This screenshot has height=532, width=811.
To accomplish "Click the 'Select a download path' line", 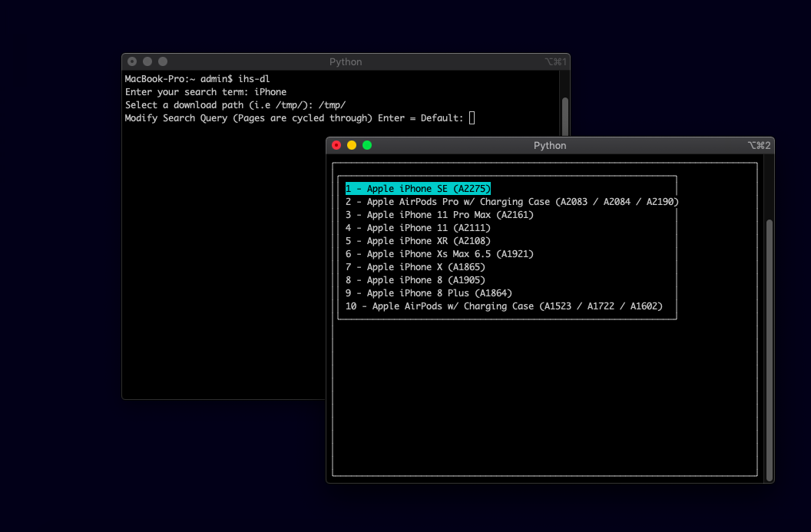I will [235, 105].
